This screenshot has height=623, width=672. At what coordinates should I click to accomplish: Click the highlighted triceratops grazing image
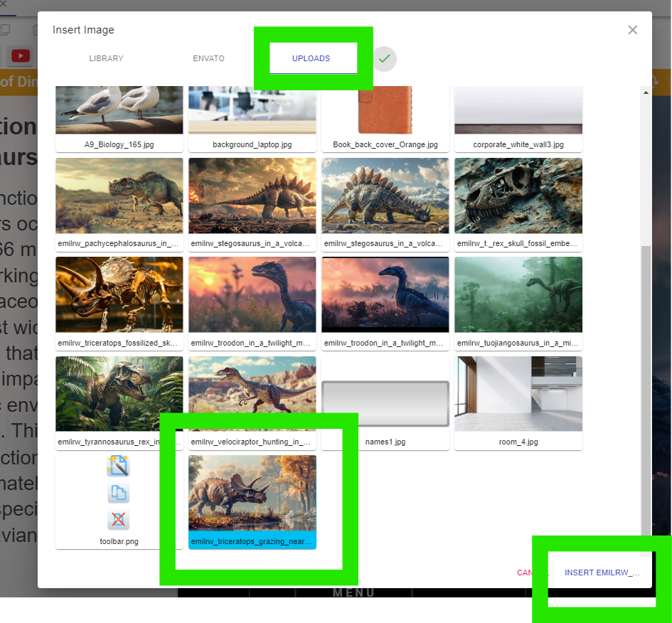252,501
